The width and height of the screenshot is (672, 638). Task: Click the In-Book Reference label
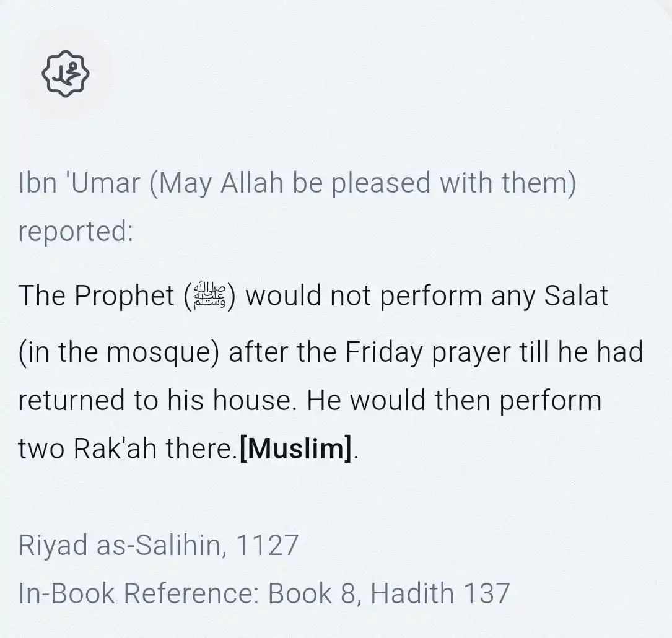point(139,593)
